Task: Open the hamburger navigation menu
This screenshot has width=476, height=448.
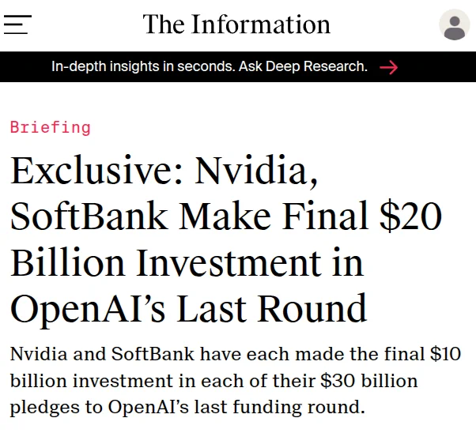Action: pos(17,24)
